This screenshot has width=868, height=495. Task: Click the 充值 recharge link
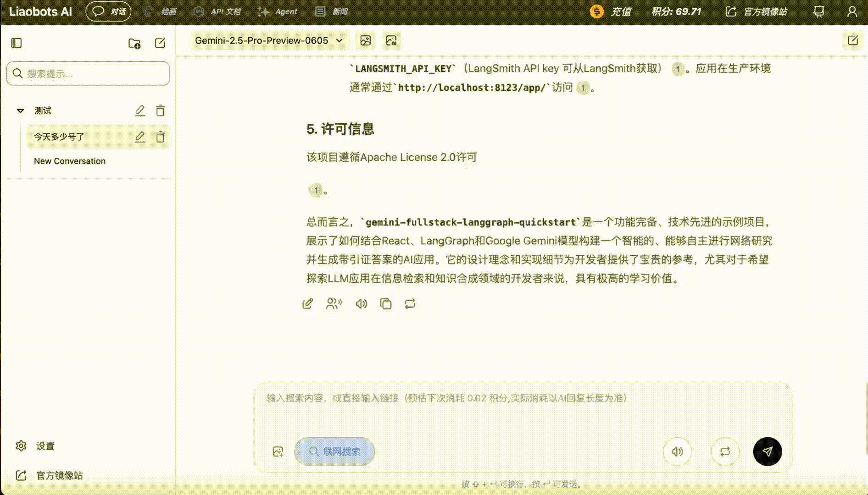[x=611, y=11]
